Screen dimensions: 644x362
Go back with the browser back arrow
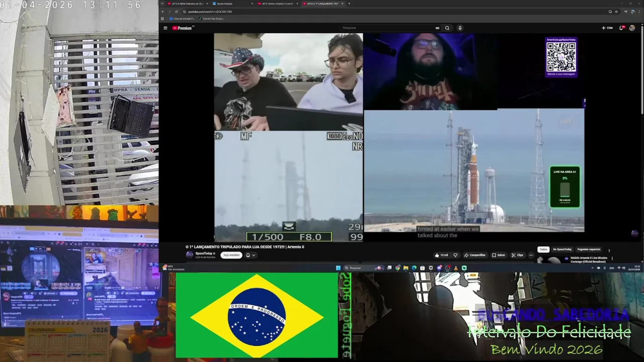coord(163,12)
